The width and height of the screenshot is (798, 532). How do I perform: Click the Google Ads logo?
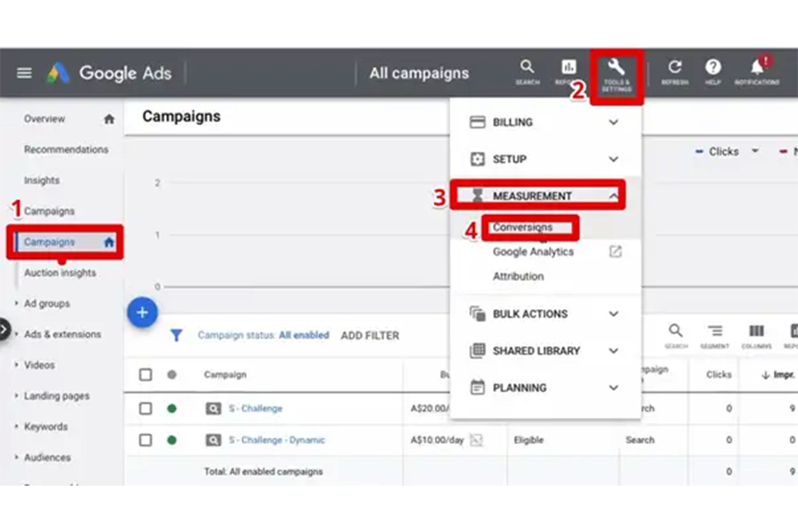tap(109, 73)
